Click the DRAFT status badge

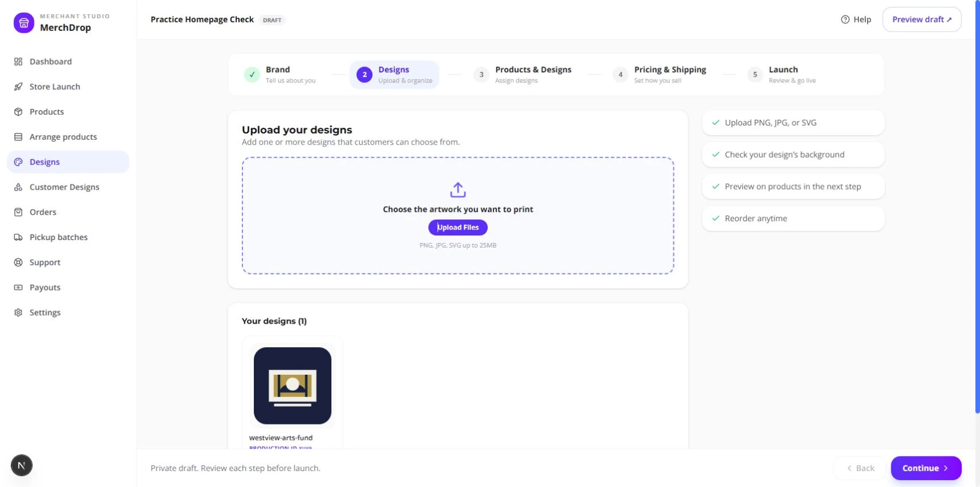point(272,20)
